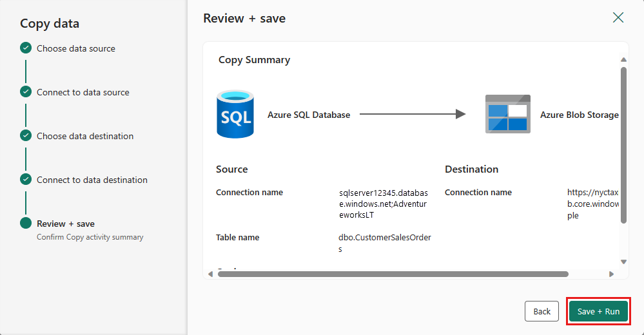Click the Azure SQL Database icon
The image size is (644, 335).
coord(235,114)
